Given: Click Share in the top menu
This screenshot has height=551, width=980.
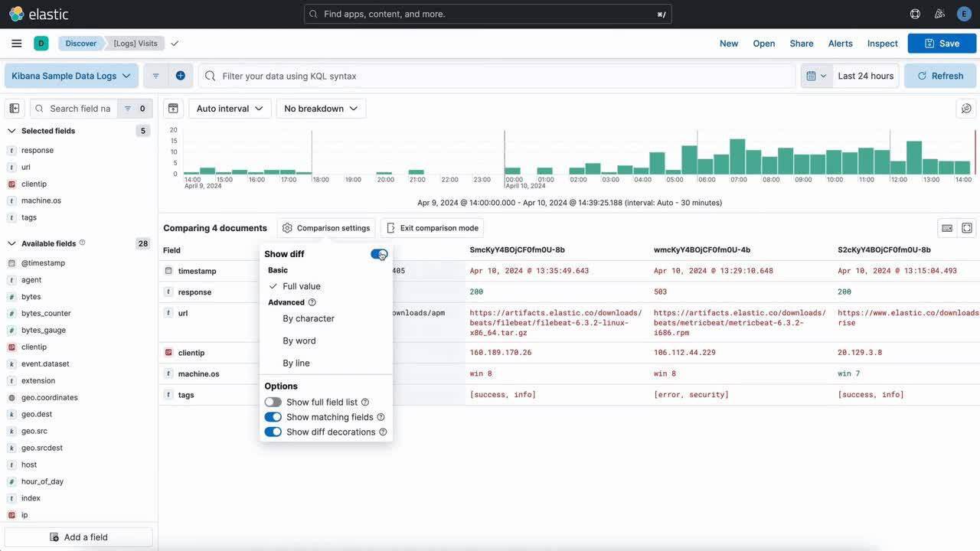Looking at the screenshot, I should click(802, 44).
